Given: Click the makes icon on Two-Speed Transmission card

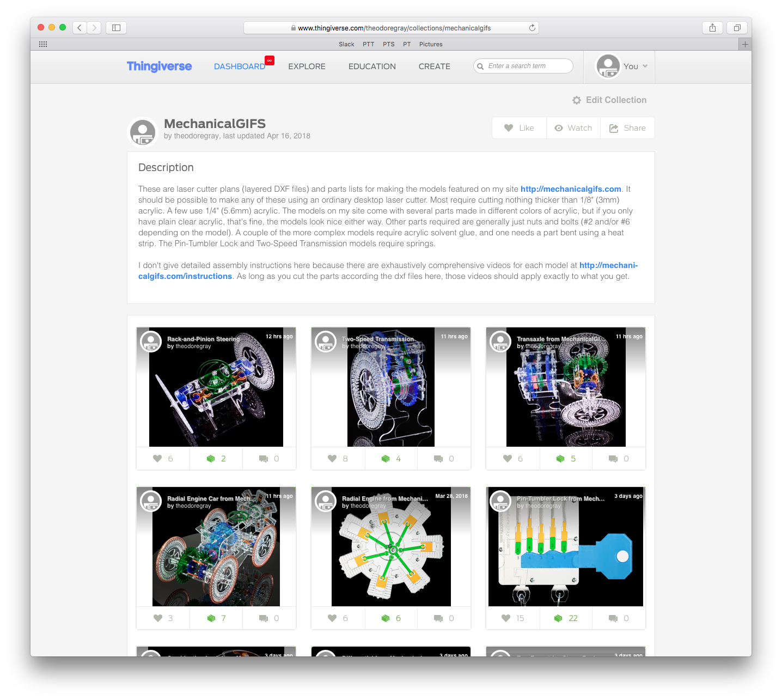Looking at the screenshot, I should pos(387,458).
